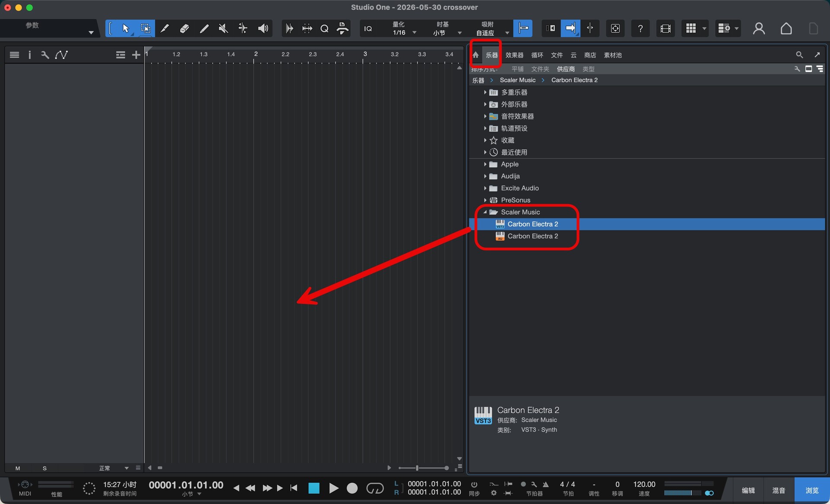Switch to the 商店 browser tab
The image size is (830, 504).
[590, 55]
